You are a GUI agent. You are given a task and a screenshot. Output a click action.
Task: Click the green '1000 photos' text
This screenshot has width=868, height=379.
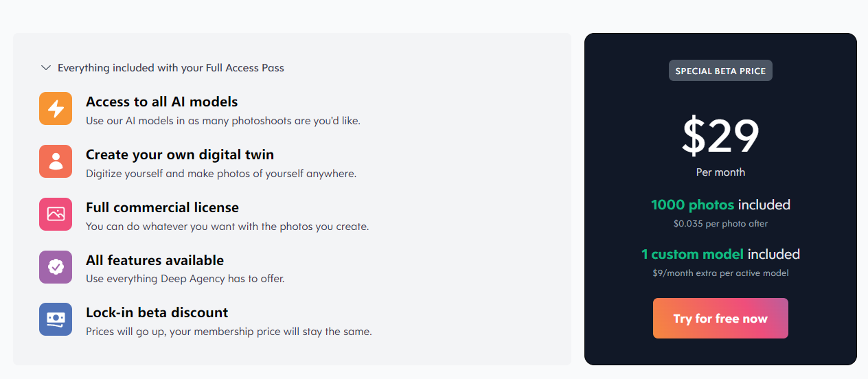tap(692, 205)
